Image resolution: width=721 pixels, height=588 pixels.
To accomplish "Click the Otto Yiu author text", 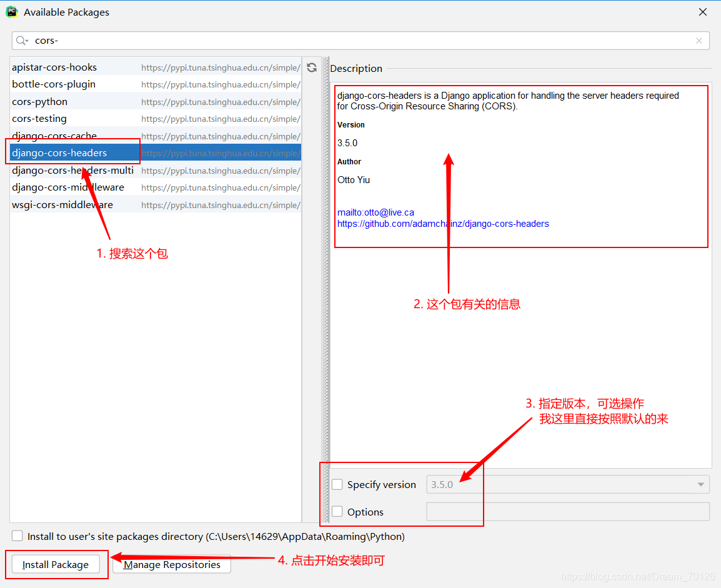I will (x=353, y=180).
